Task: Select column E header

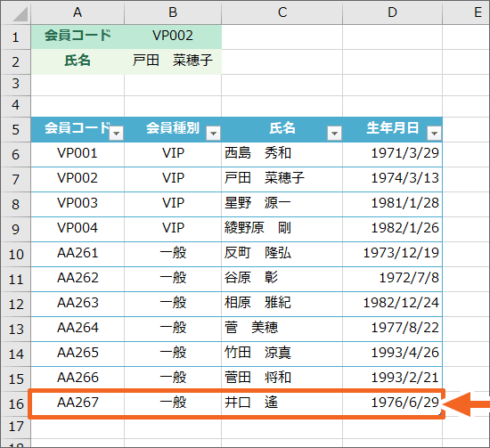Action: pyautogui.click(x=466, y=12)
